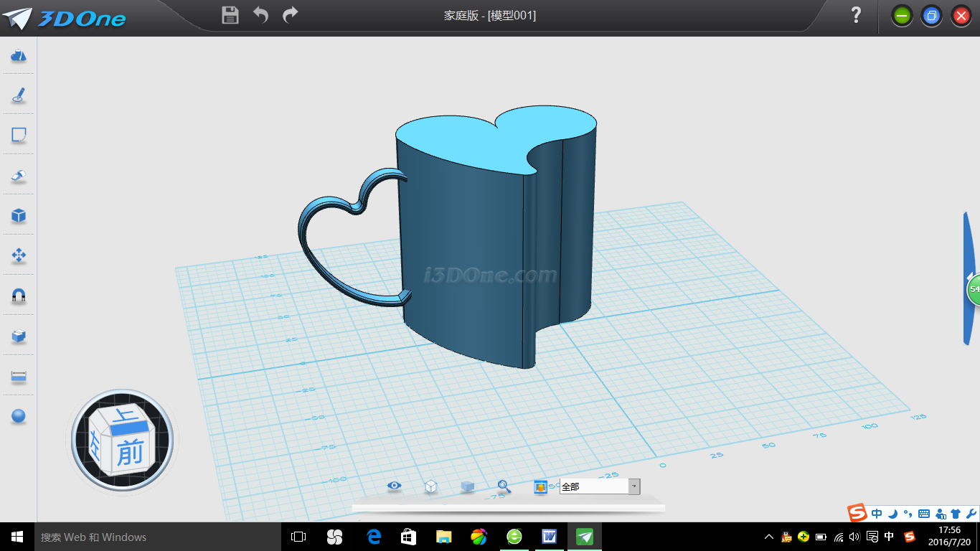Select the sketch drawing pencil tool

click(x=19, y=95)
